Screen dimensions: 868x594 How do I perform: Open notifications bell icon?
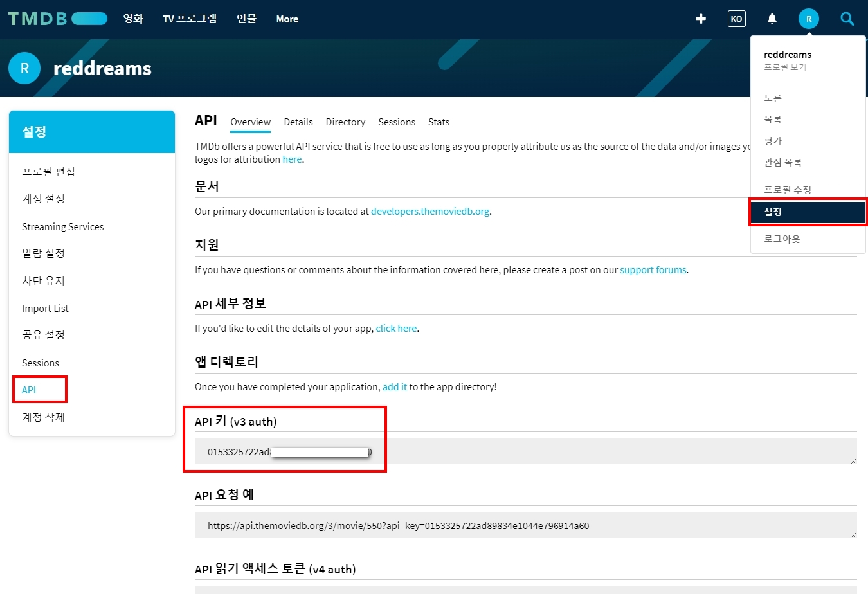click(x=772, y=19)
